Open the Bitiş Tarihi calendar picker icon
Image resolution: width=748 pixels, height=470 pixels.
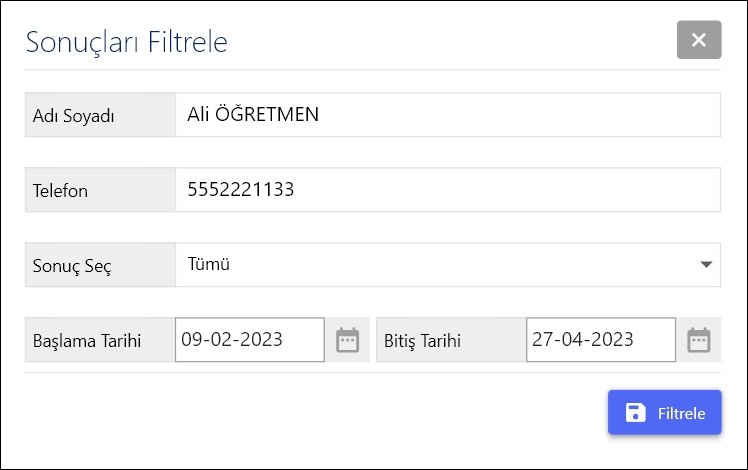[698, 340]
